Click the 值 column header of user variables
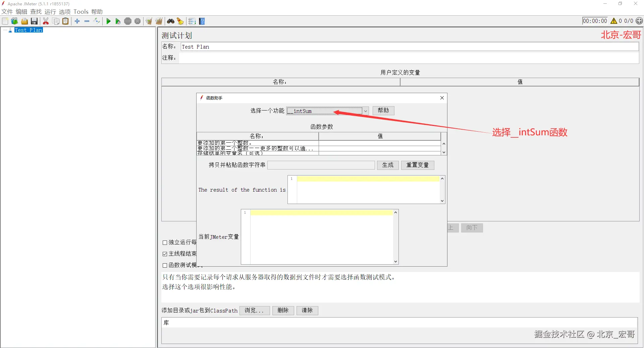This screenshot has height=348, width=644. coord(520,82)
